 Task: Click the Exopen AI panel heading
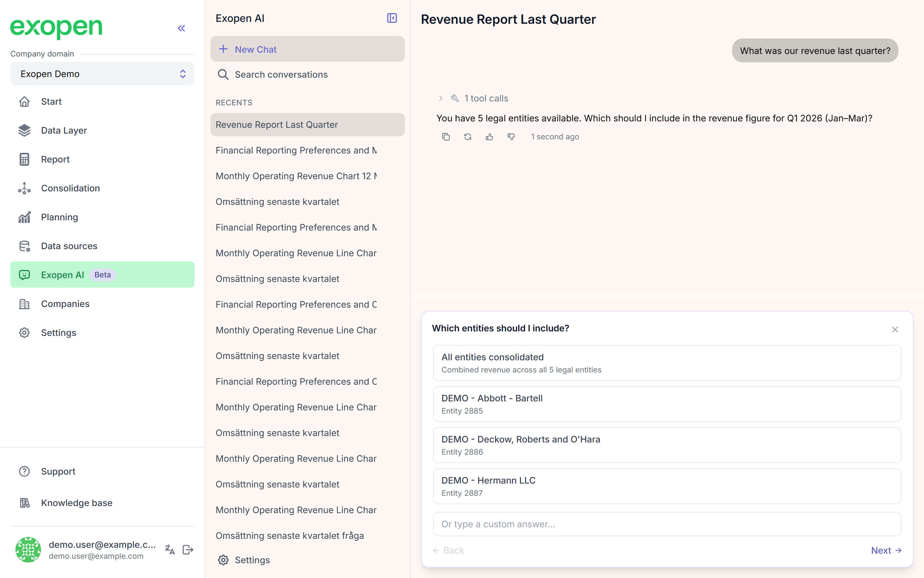[x=240, y=18]
